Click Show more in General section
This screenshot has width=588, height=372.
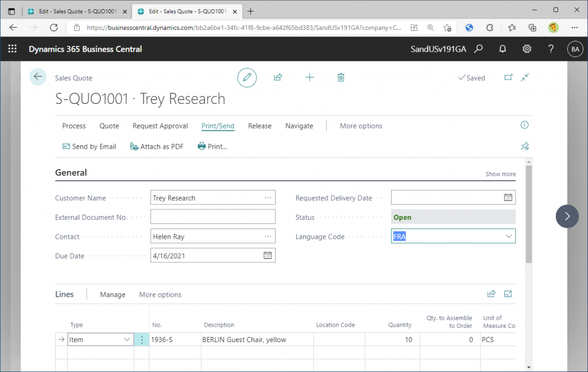click(500, 174)
